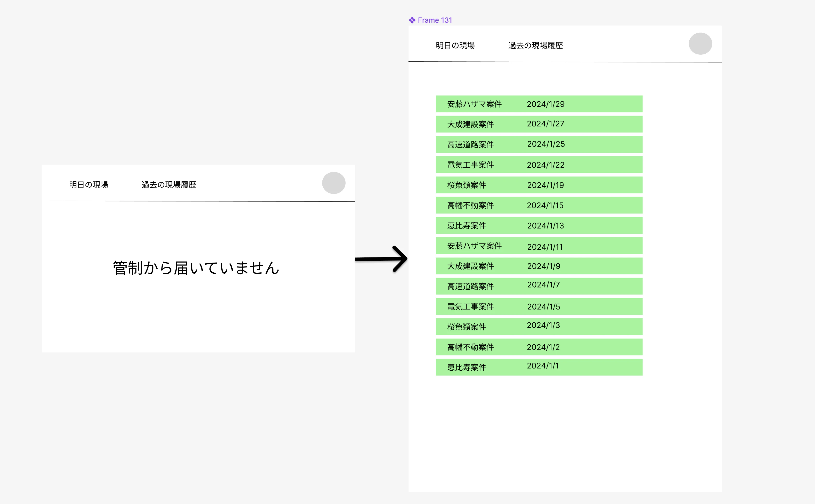Select the 管制から届いていません message text
The image size is (815, 504).
click(196, 268)
